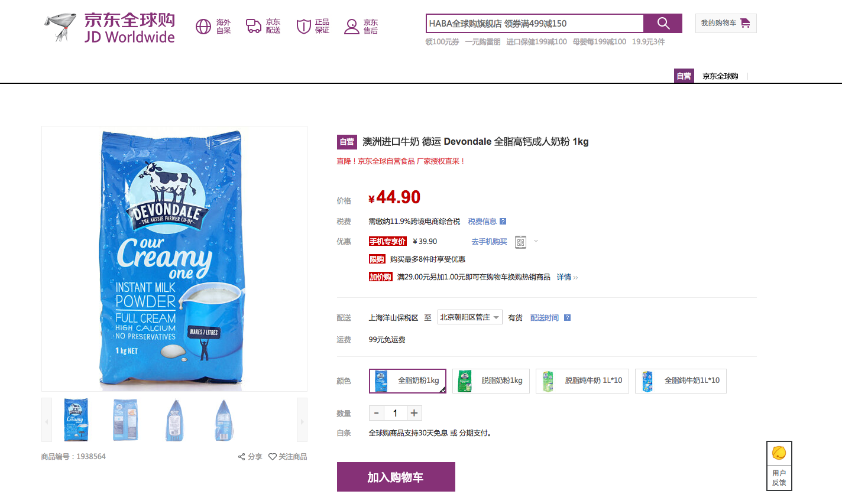The image size is (842, 504).
Task: Click the magnifier search button
Action: (663, 24)
